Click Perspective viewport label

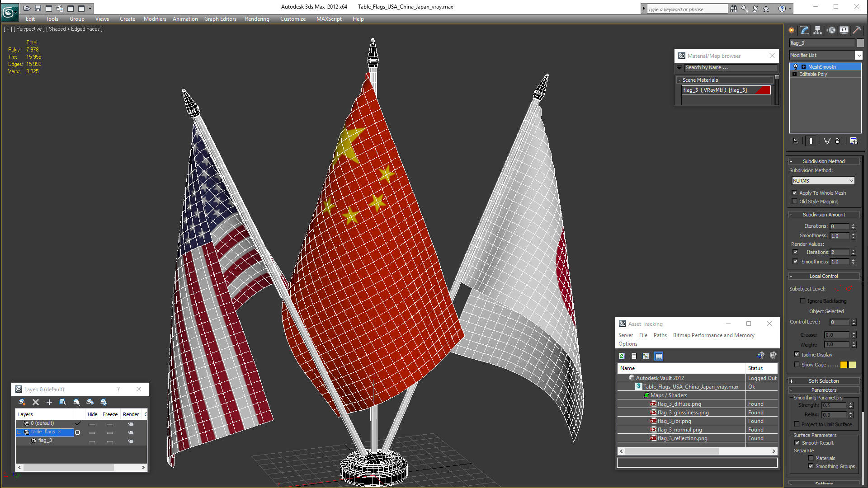29,29
